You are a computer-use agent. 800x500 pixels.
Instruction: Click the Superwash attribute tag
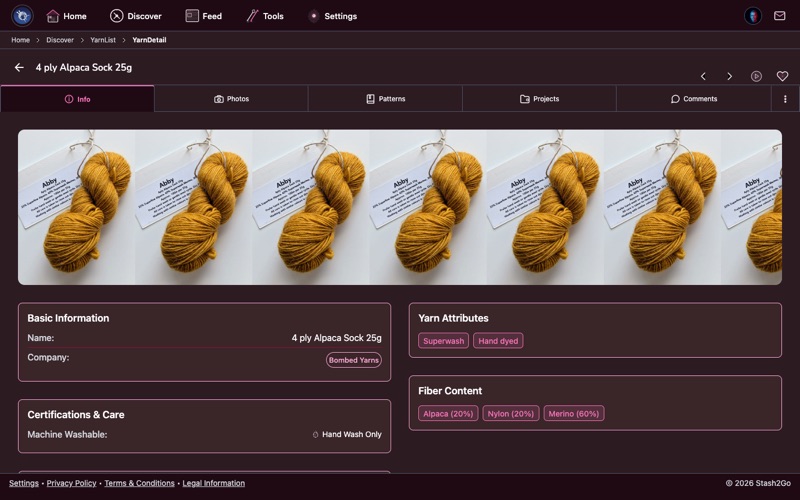(443, 341)
